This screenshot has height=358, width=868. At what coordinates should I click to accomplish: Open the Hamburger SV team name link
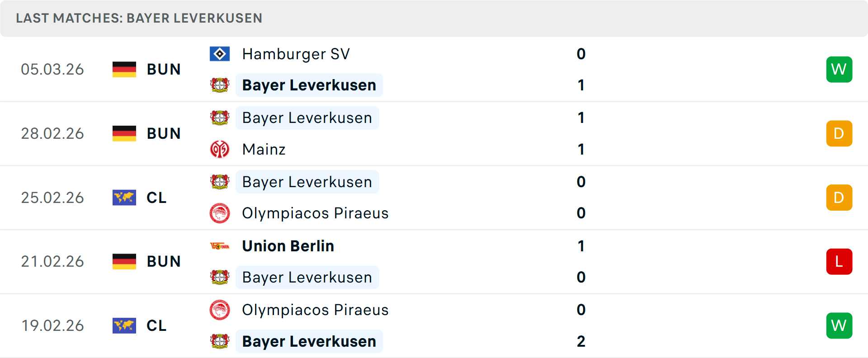point(296,53)
